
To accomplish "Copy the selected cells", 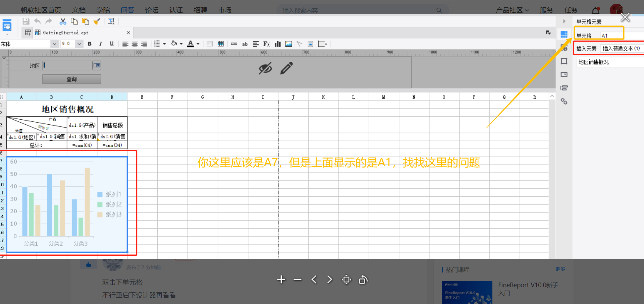I will pyautogui.click(x=74, y=21).
